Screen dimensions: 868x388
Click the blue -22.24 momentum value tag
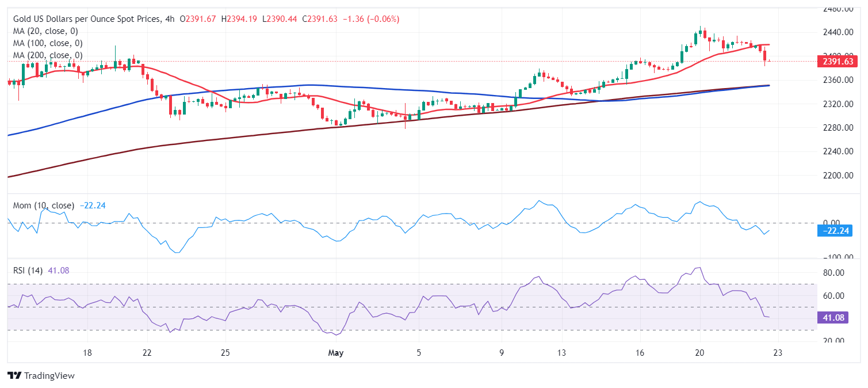click(x=834, y=231)
